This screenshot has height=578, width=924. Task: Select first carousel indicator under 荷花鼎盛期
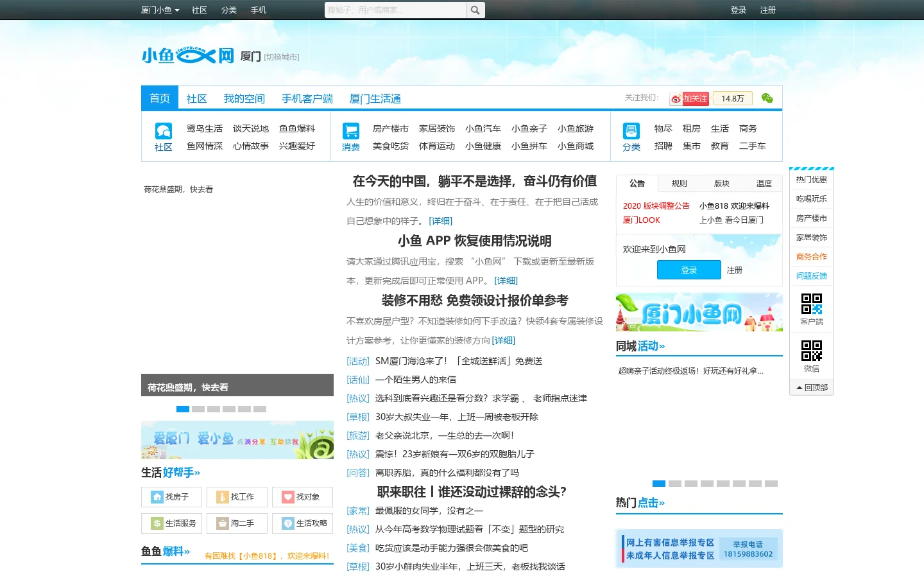[183, 409]
